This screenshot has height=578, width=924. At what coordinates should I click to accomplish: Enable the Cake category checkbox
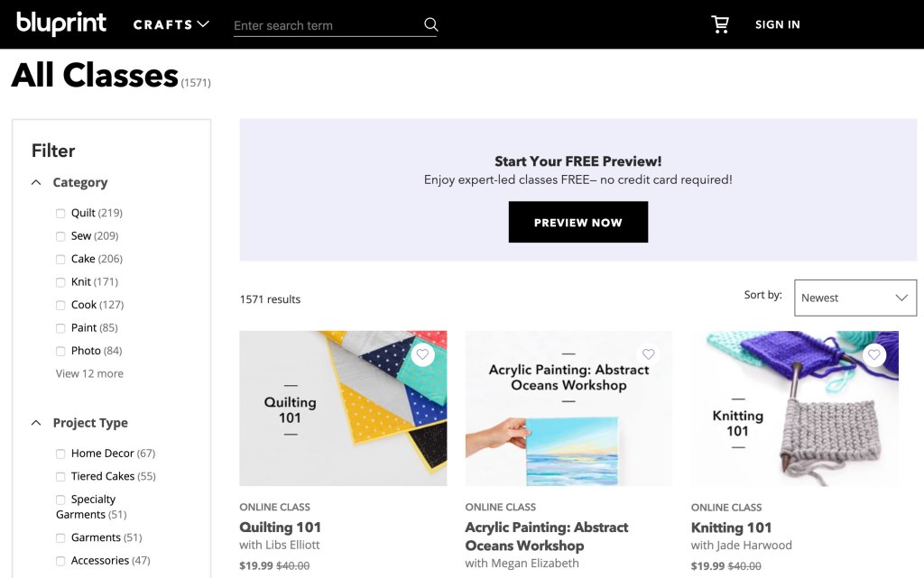(x=60, y=260)
